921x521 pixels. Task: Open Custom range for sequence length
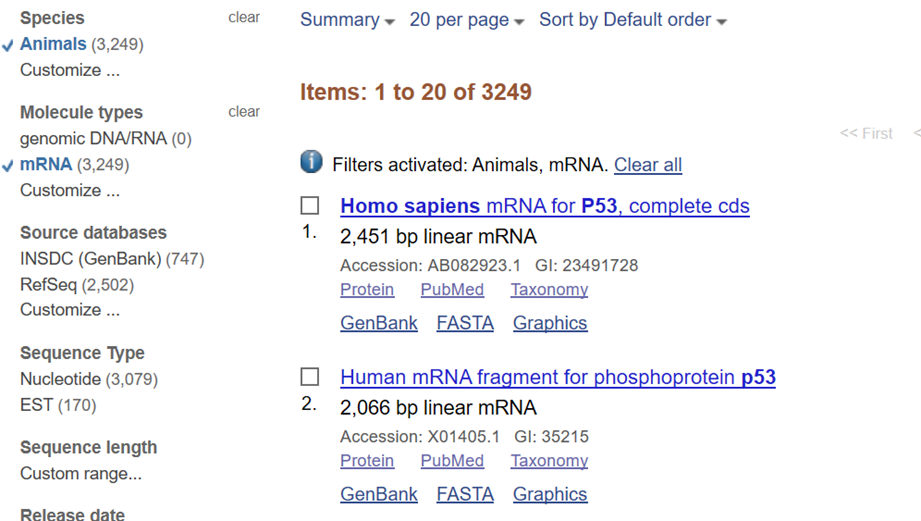(81, 473)
